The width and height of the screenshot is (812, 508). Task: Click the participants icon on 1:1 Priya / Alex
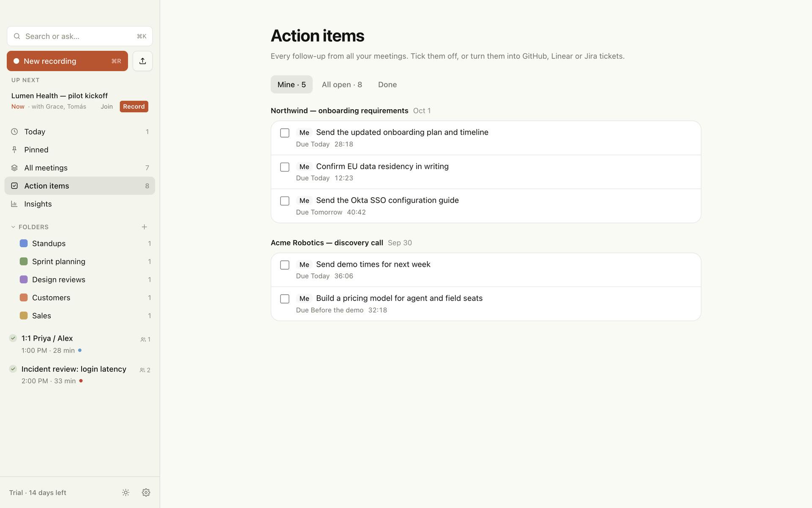click(x=143, y=340)
